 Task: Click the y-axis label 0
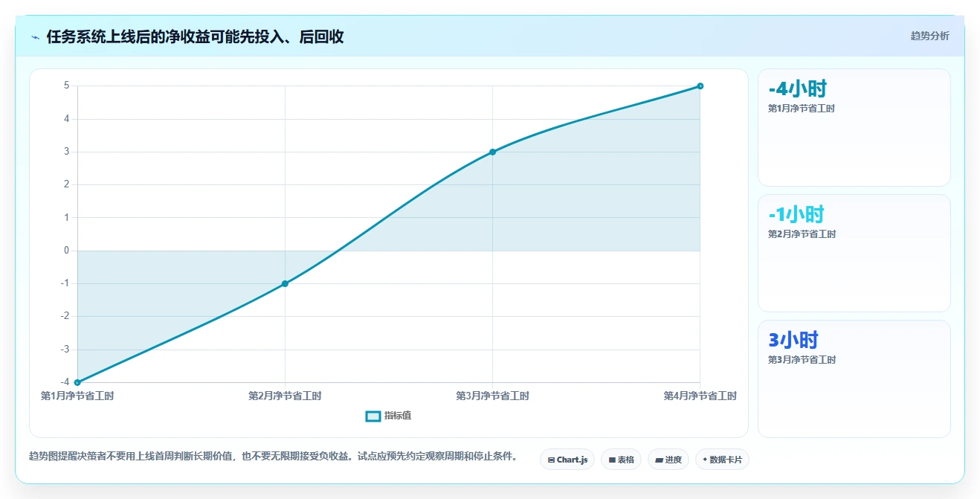click(x=67, y=251)
